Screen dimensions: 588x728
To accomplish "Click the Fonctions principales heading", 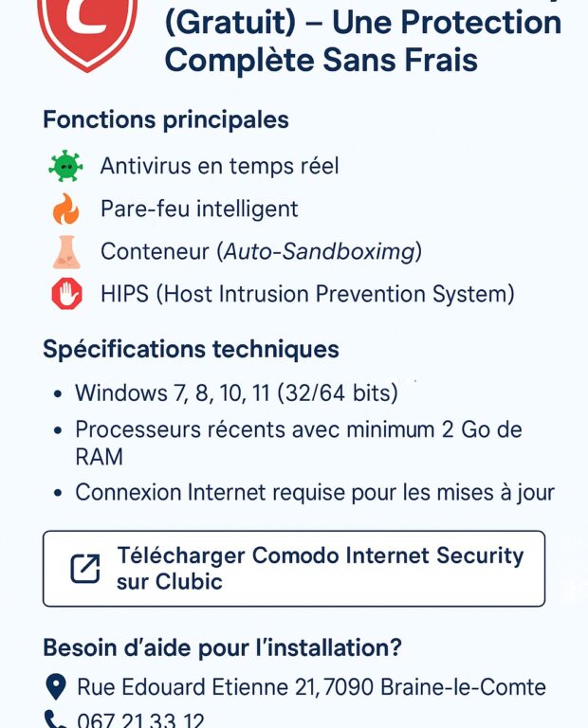I will (166, 119).
